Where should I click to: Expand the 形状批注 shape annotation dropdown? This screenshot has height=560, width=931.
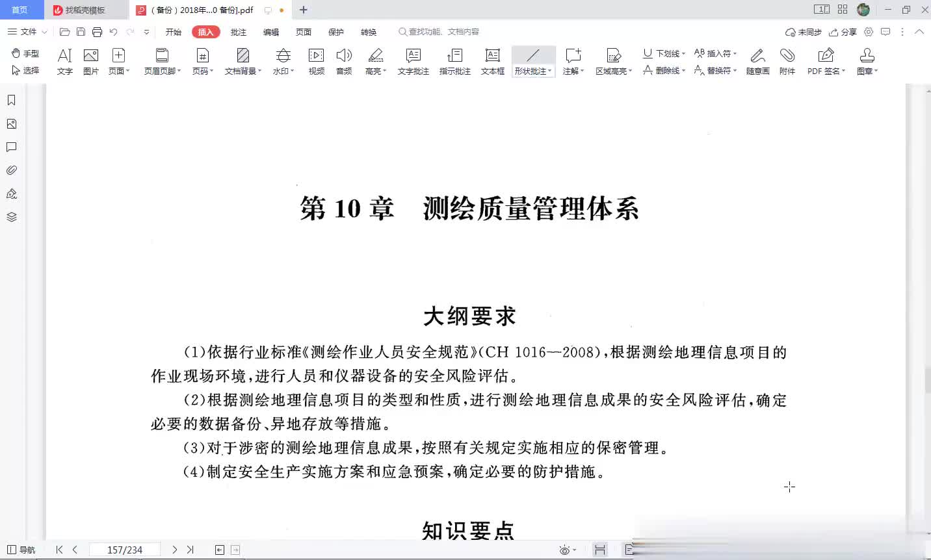550,71
